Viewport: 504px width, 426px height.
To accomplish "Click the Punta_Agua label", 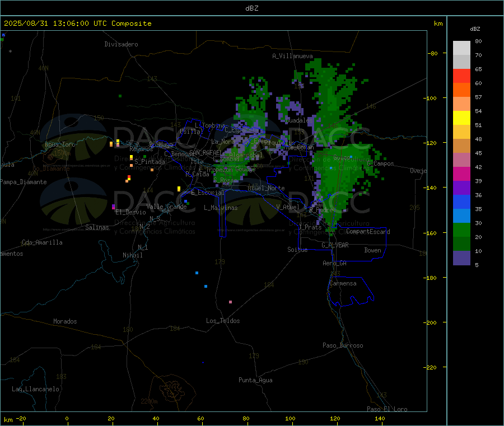I will click(x=255, y=381).
